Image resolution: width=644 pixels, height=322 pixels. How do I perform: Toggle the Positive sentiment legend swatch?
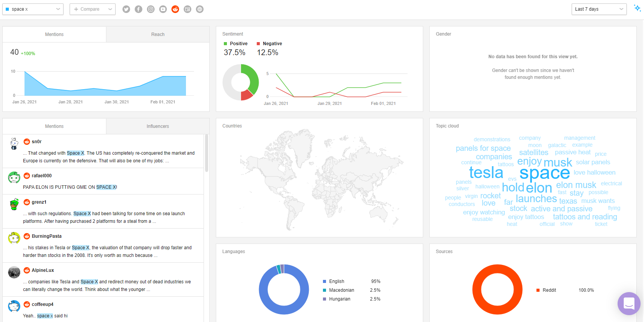pyautogui.click(x=225, y=44)
